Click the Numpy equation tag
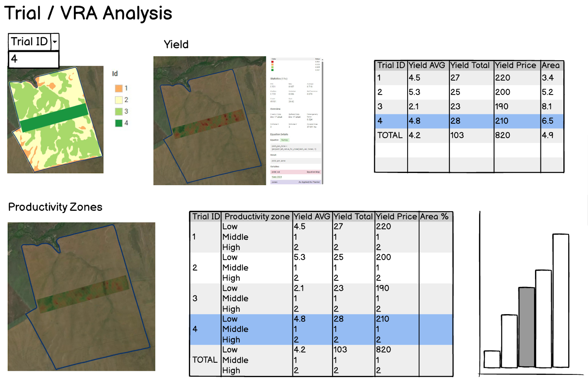The height and width of the screenshot is (380, 588). [285, 140]
